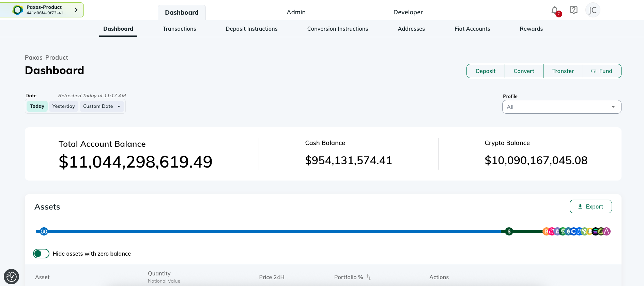644x286 pixels.
Task: Select the purple Aave asset icon
Action: (607, 231)
